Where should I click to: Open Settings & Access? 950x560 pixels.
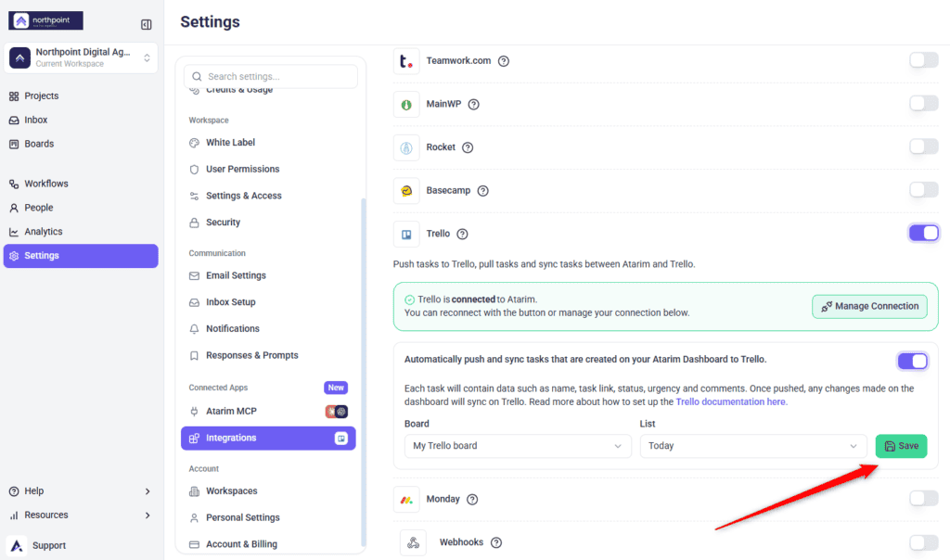(244, 196)
